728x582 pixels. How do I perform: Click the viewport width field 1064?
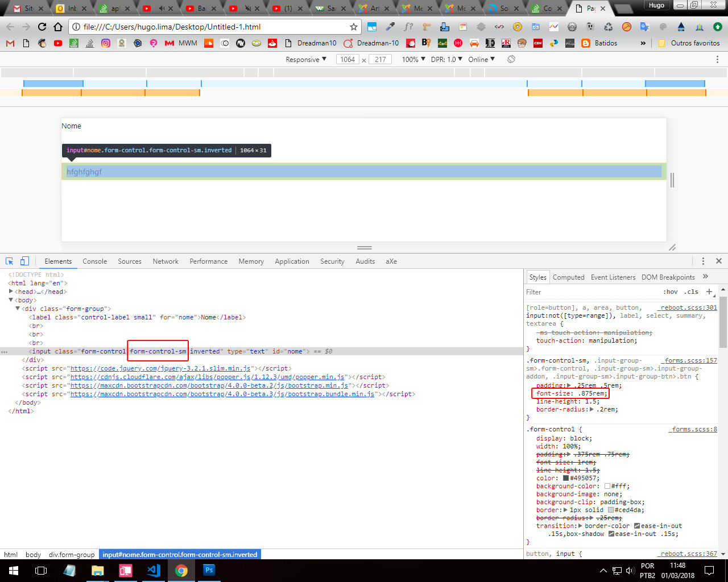point(348,59)
